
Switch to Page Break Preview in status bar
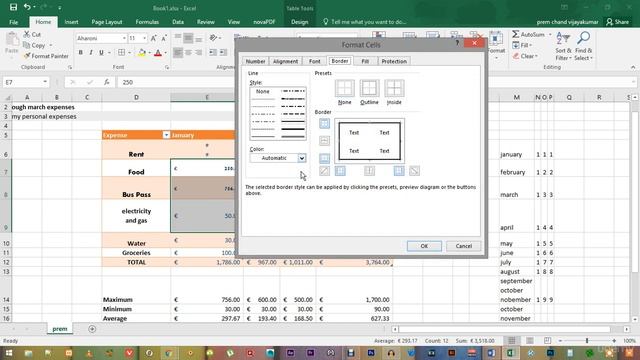[x=547, y=340]
